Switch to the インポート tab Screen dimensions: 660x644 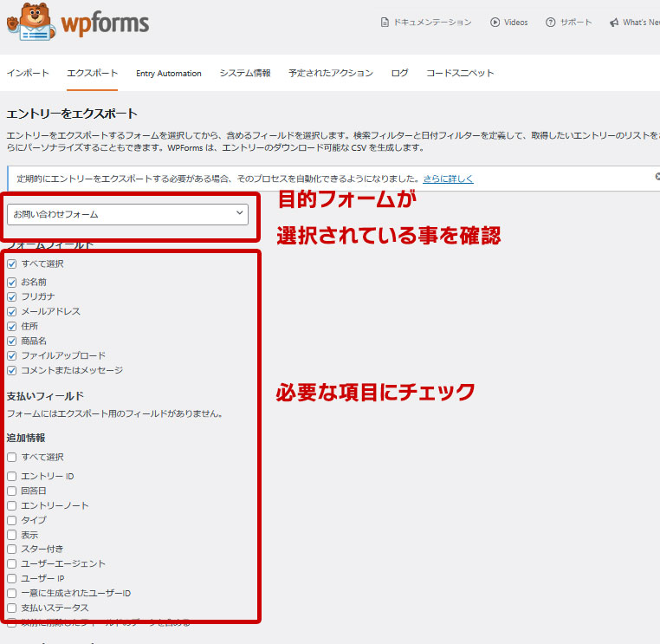(x=28, y=73)
